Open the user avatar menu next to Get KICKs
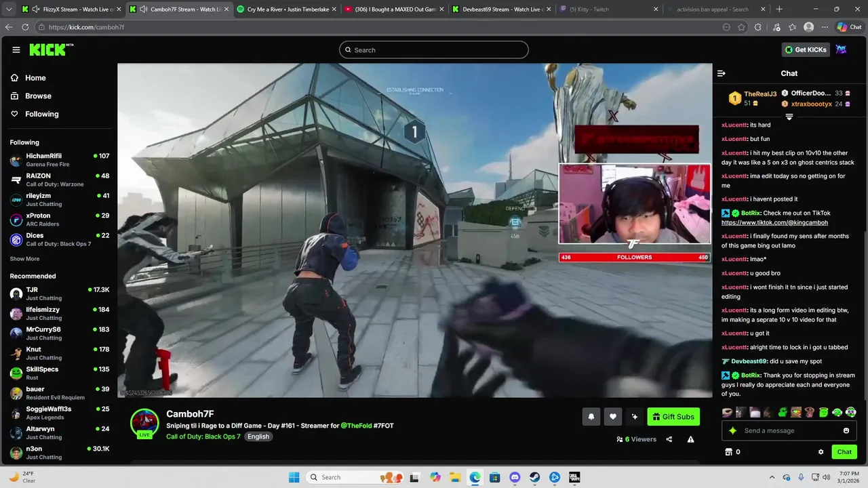The height and width of the screenshot is (488, 868). click(x=841, y=49)
